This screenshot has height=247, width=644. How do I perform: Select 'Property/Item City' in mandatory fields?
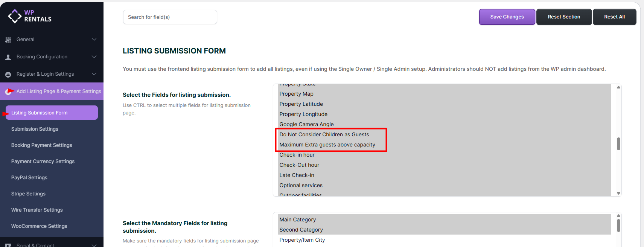(x=302, y=240)
